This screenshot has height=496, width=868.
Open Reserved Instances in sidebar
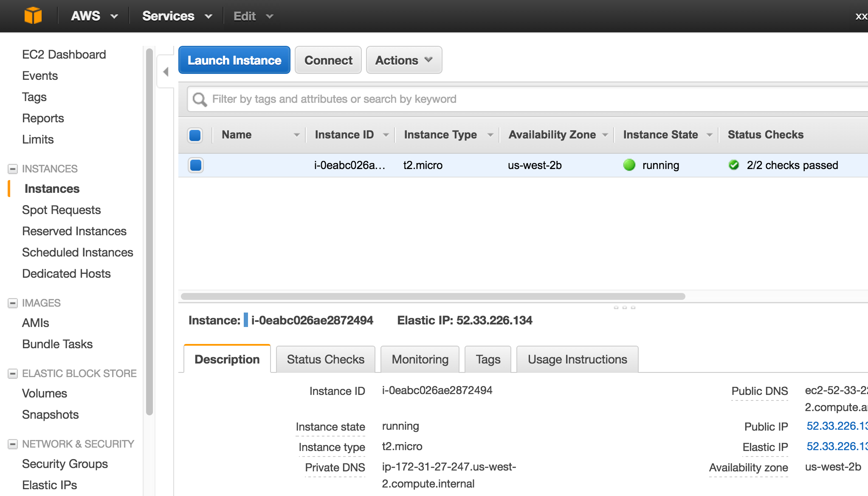pos(74,231)
